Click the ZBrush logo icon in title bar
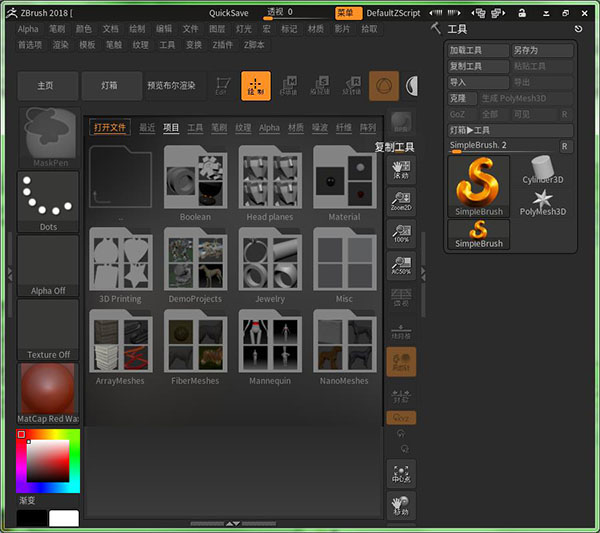This screenshot has width=600, height=533. tap(12, 13)
